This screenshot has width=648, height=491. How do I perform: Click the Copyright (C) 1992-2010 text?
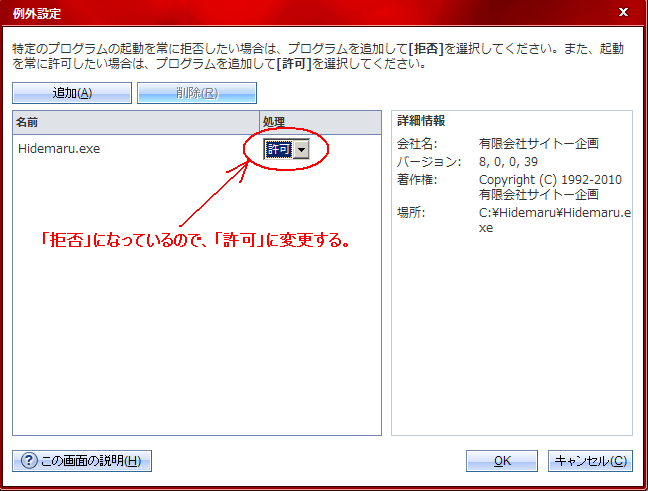coord(550,180)
